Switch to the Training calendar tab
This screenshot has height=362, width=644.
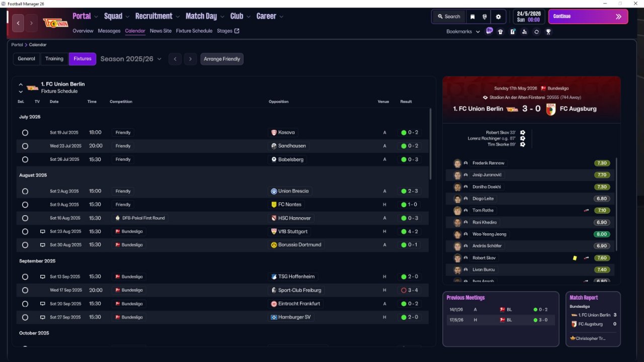coord(54,59)
